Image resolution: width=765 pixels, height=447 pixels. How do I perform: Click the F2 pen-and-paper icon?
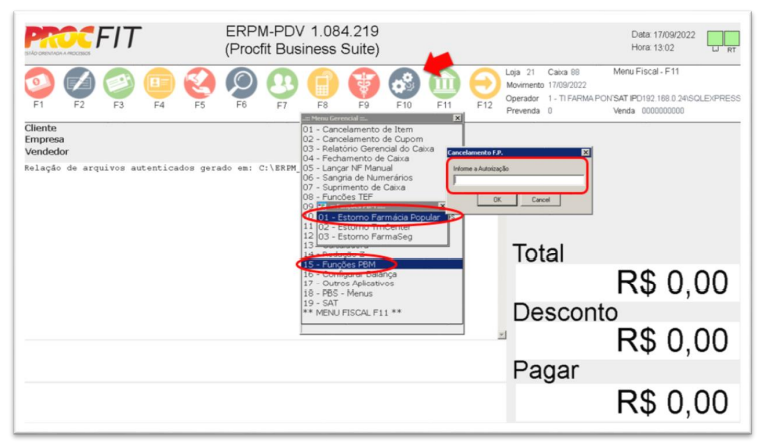[80, 83]
